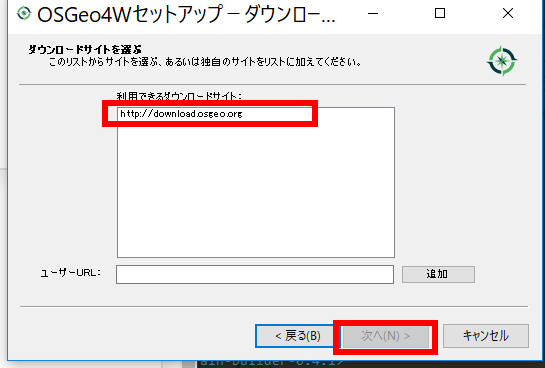Minimize the OSGeo4W setup window
The image size is (545, 368).
click(373, 14)
